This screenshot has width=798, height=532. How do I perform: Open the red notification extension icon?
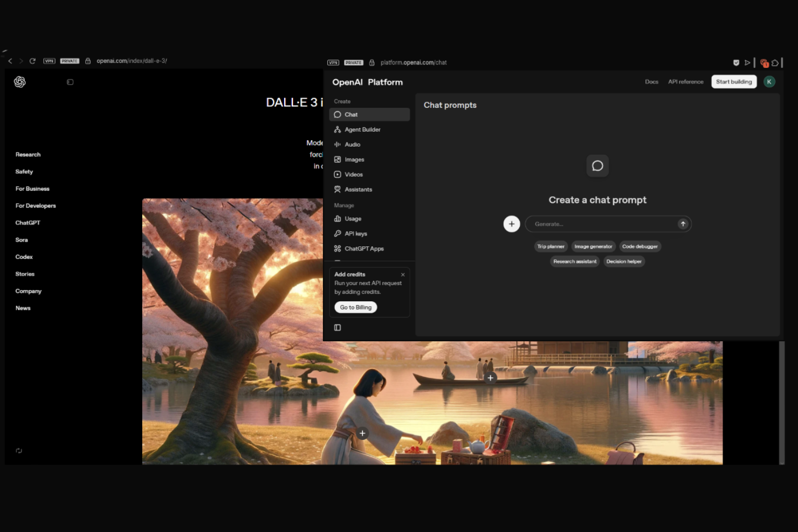pos(764,63)
